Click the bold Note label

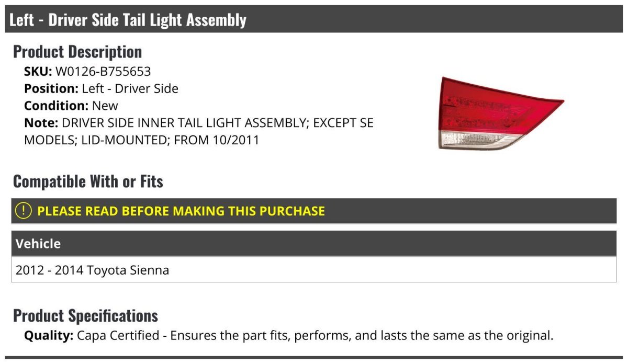click(41, 123)
